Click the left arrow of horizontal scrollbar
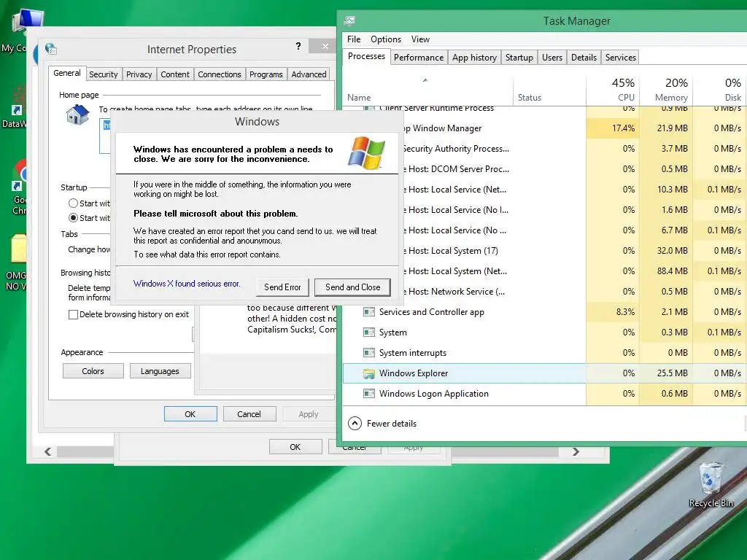Screen dimensions: 747x560 pyautogui.click(x=48, y=451)
